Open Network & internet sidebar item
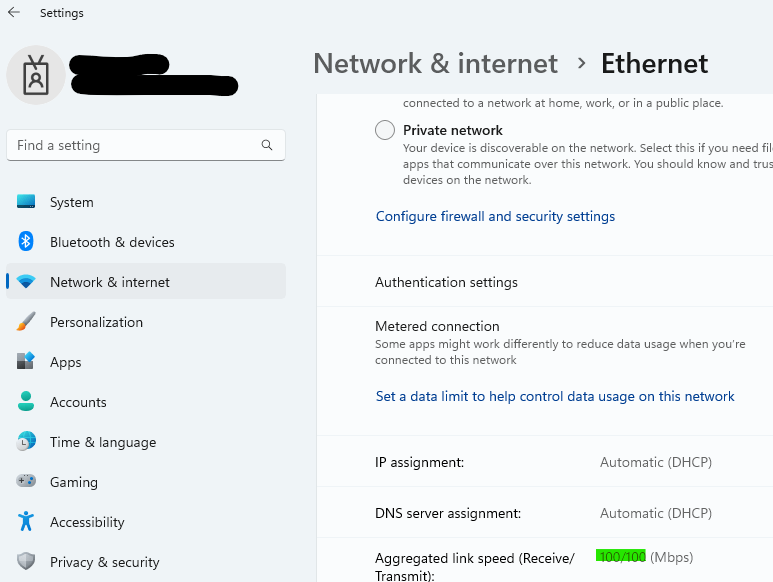The height and width of the screenshot is (582, 773). pyautogui.click(x=110, y=282)
